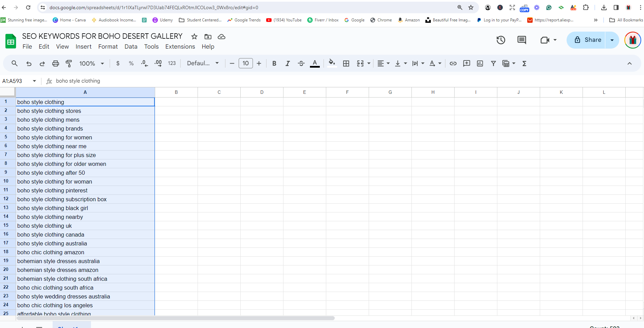Insert chart toolbar icon
Viewport: 644px width, 328px height.
coord(480,63)
